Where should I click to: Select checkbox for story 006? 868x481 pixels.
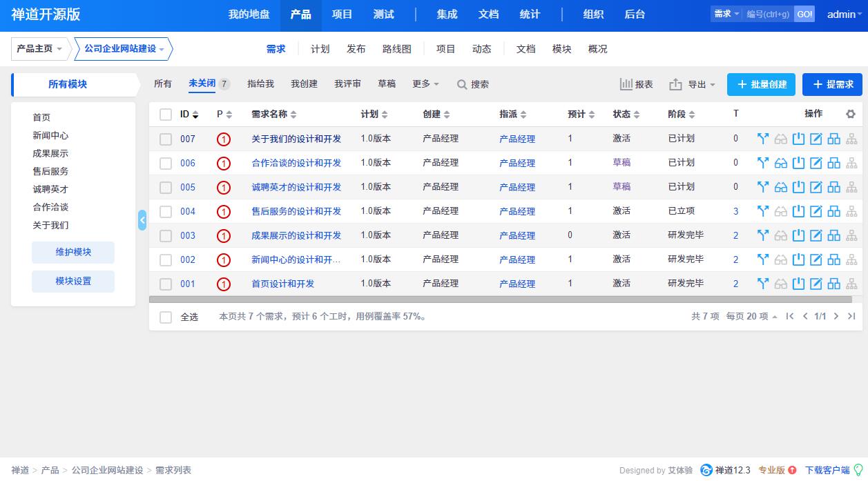click(166, 164)
